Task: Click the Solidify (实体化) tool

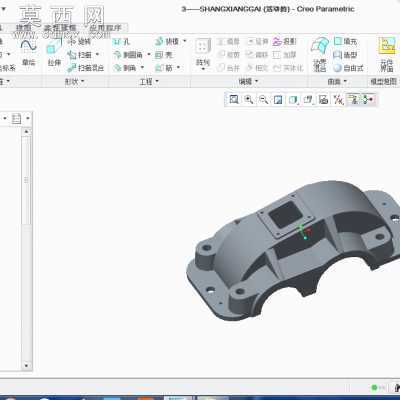Action: 288,68
